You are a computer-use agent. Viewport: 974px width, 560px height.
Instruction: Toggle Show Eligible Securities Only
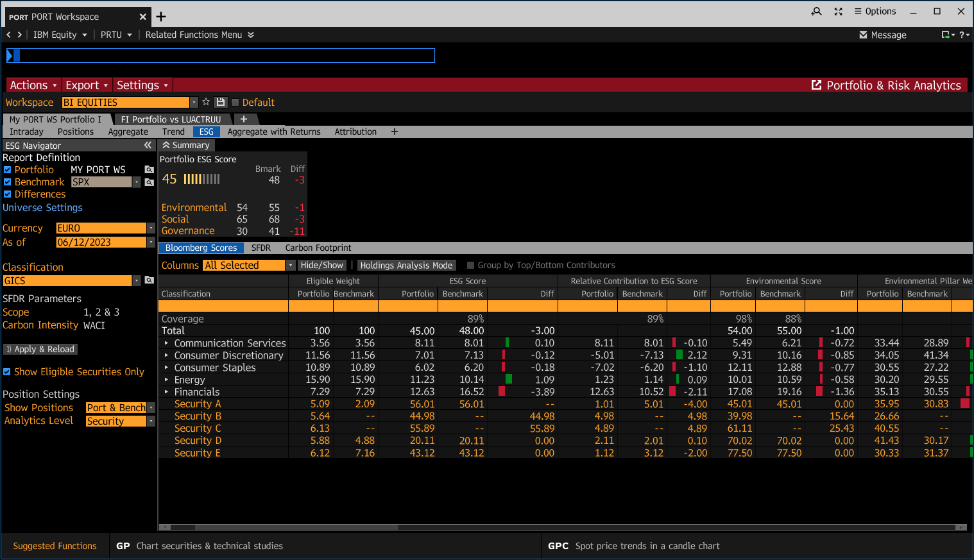pyautogui.click(x=7, y=372)
